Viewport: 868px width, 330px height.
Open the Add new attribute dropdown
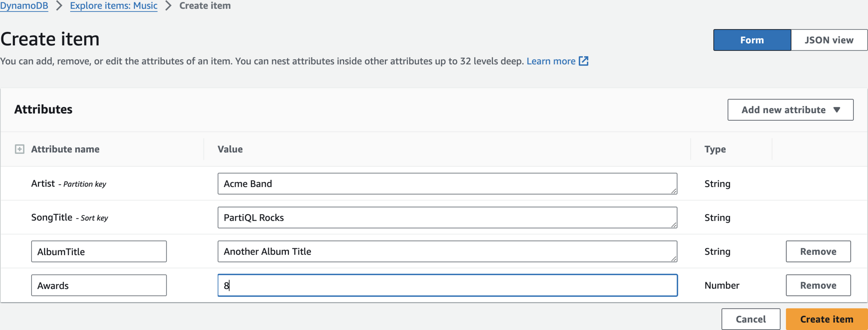point(790,110)
